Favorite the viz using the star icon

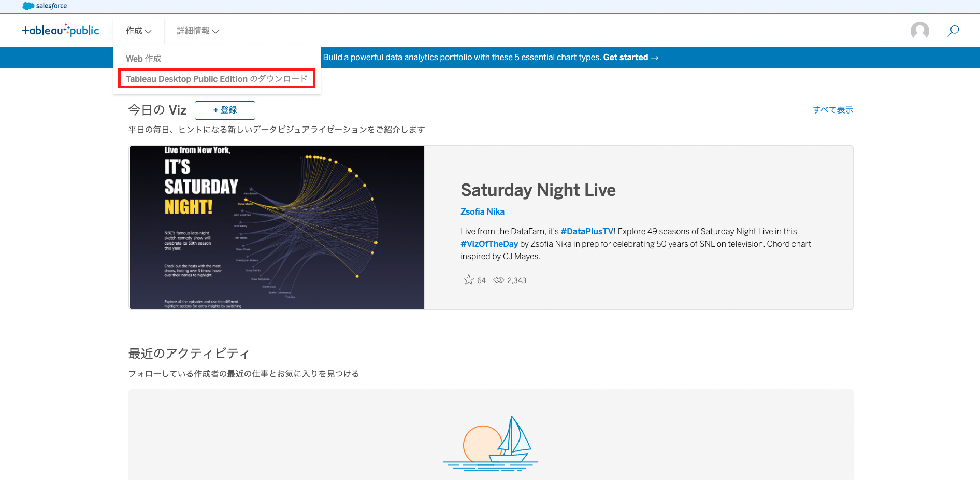click(468, 280)
